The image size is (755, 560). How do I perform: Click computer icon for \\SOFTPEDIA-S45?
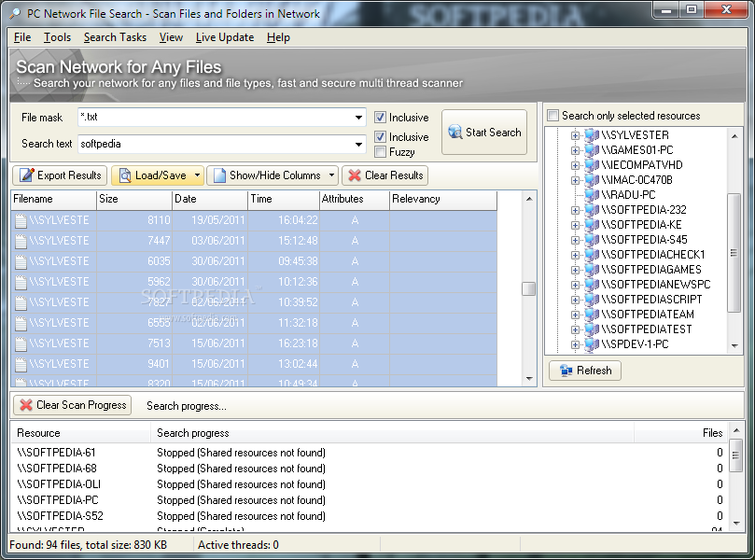592,240
